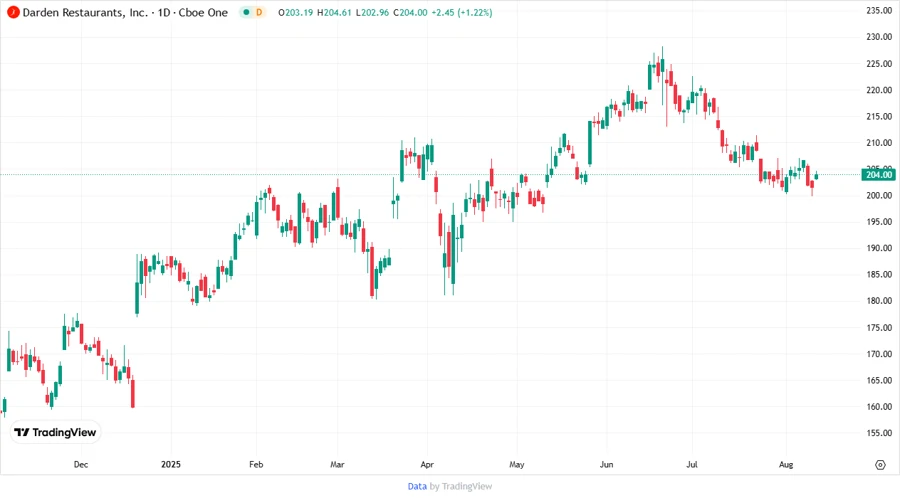Click the open value O203.19
Screen dimensions: 900x498
tap(296, 13)
